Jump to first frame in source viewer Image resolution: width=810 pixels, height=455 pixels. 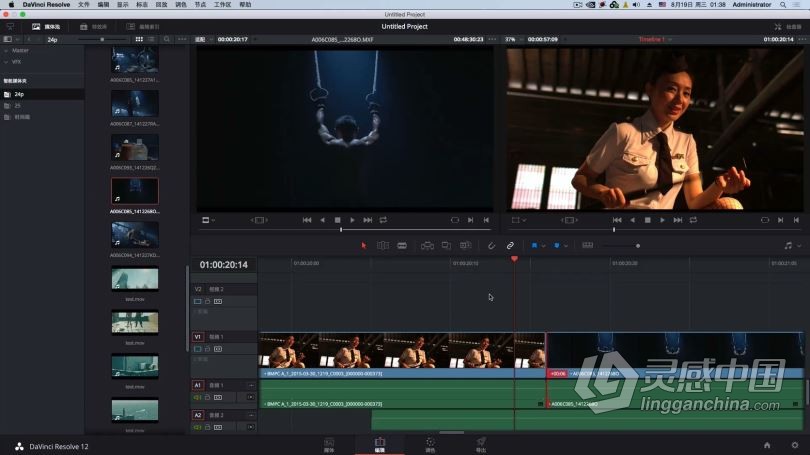click(307, 220)
